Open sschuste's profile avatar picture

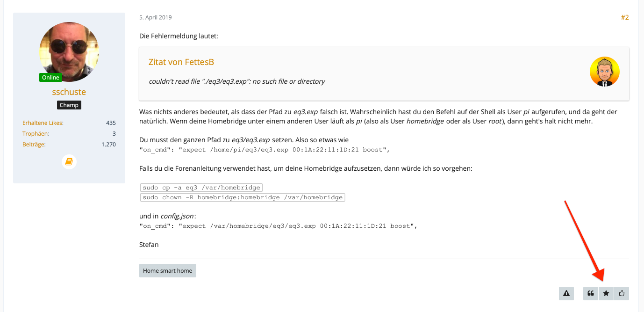pos(69,51)
